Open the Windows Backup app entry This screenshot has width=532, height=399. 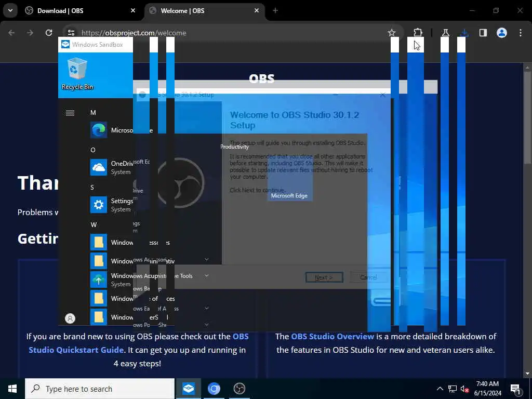point(112,280)
